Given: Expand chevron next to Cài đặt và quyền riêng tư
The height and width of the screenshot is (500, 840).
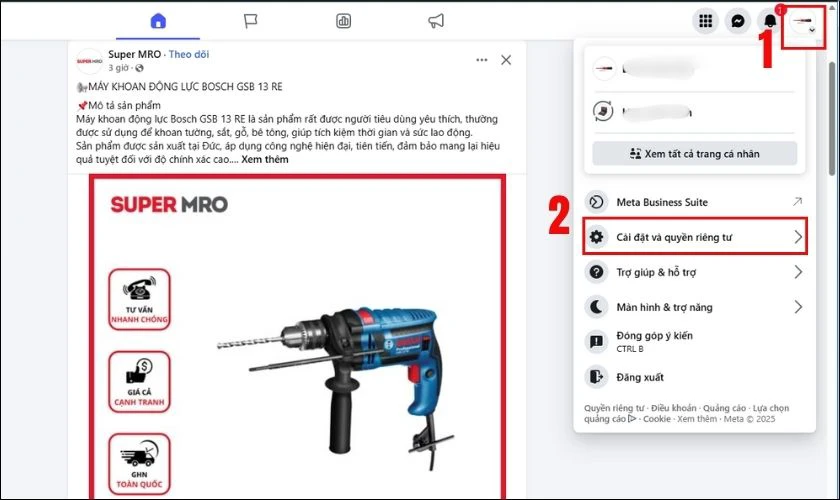Looking at the screenshot, I should click(x=798, y=237).
